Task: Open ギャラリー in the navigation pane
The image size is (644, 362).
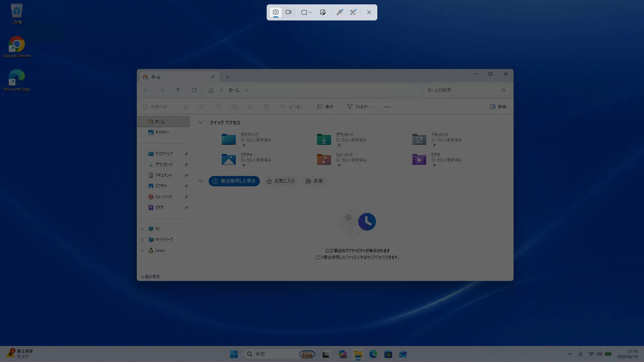Action: point(163,132)
